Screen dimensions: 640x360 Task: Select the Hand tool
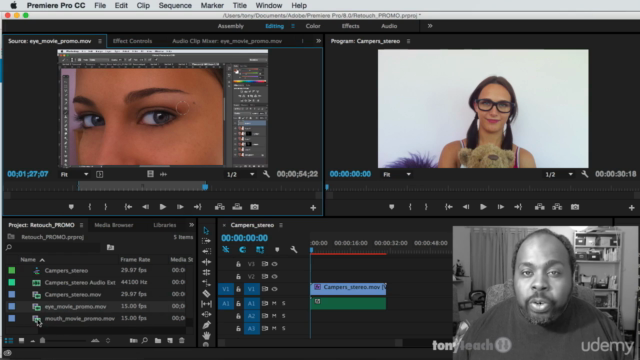(x=206, y=336)
